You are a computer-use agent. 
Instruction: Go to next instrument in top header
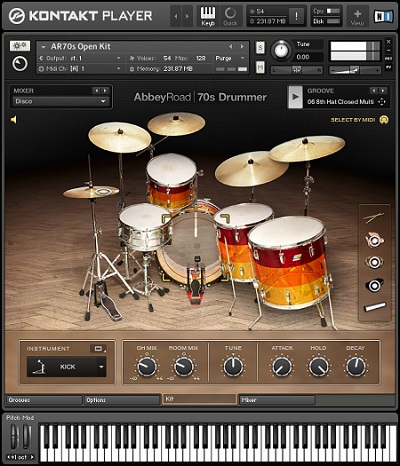(187, 16)
